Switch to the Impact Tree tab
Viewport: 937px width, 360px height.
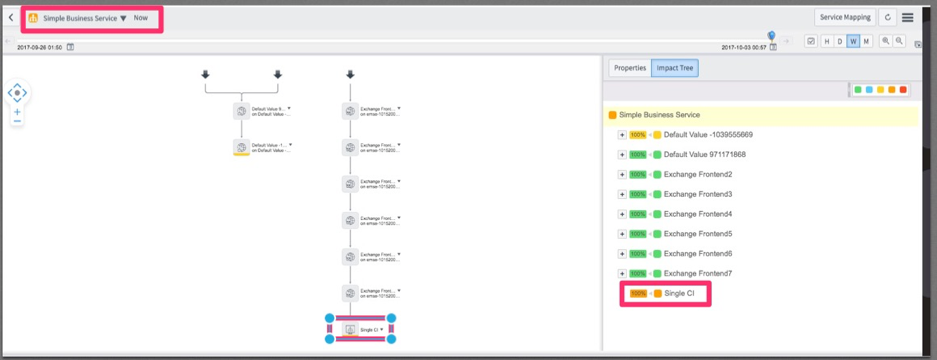tap(675, 68)
